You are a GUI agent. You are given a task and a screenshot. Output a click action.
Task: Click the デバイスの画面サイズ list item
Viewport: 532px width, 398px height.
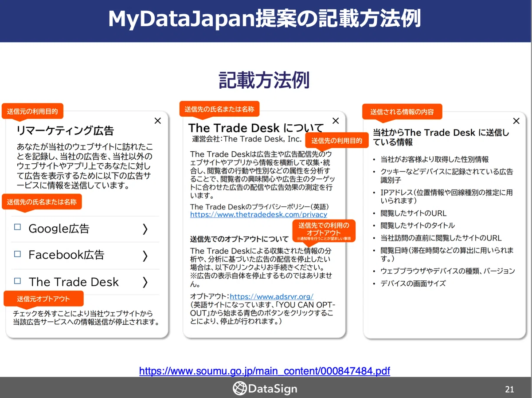[x=413, y=284]
